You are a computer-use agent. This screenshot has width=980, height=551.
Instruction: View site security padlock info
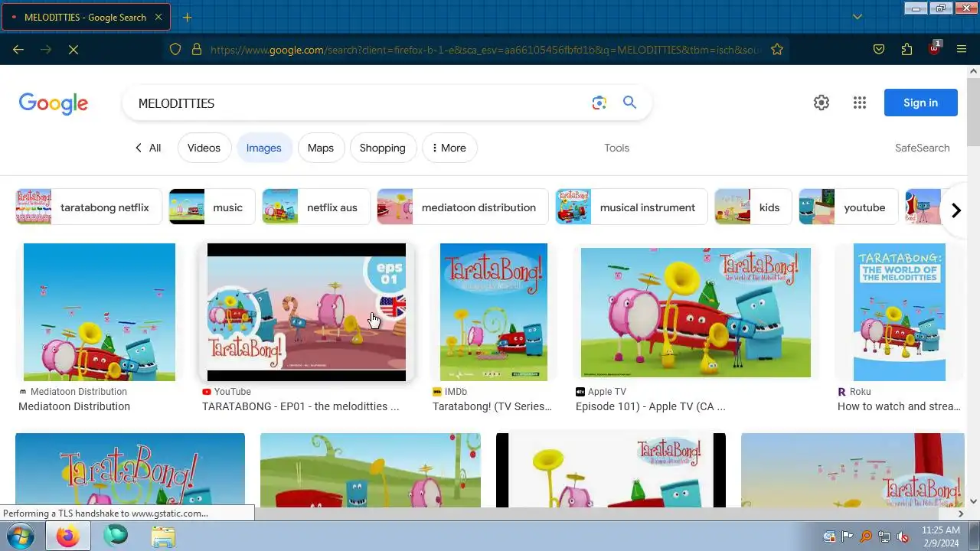(x=197, y=49)
